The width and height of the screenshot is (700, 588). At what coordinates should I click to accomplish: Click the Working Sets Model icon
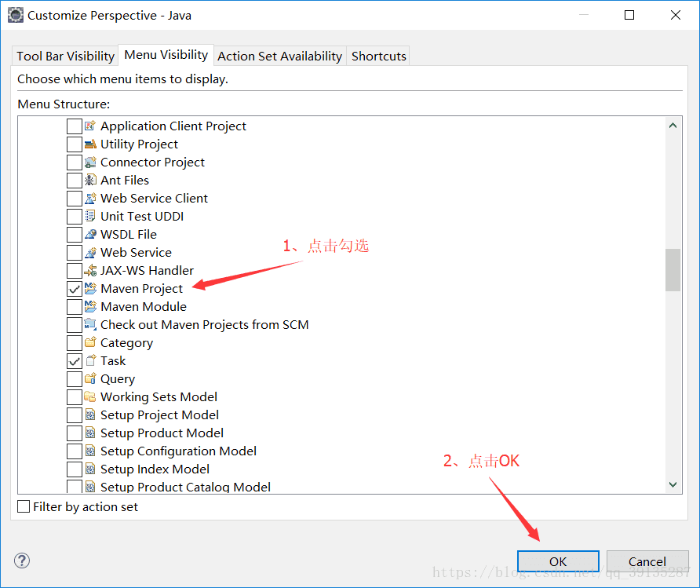(90, 397)
